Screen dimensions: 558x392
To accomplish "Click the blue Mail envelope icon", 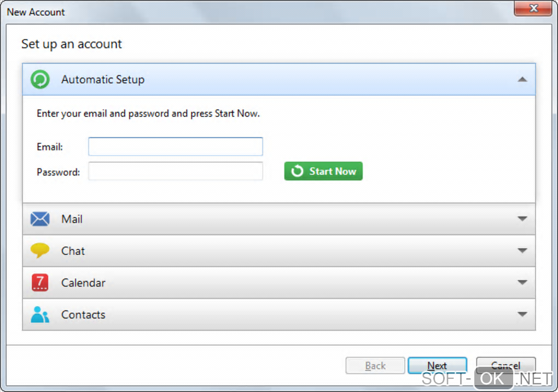I will (x=40, y=219).
